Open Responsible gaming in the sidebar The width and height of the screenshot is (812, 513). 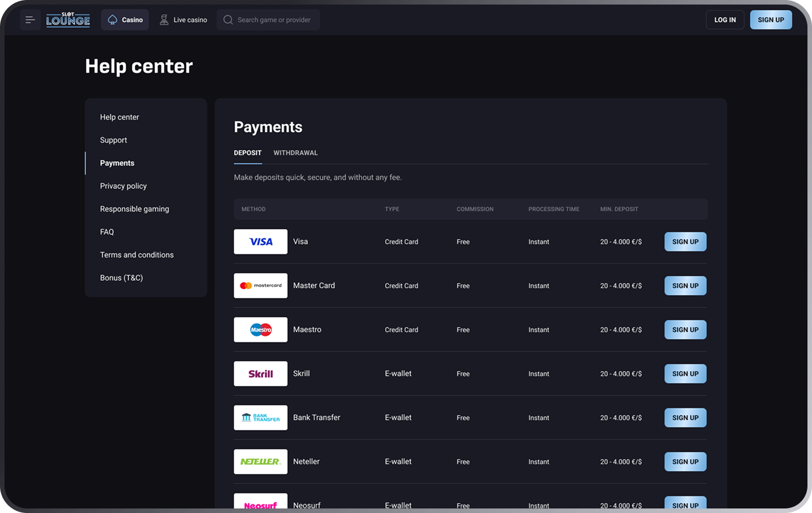pyautogui.click(x=134, y=209)
